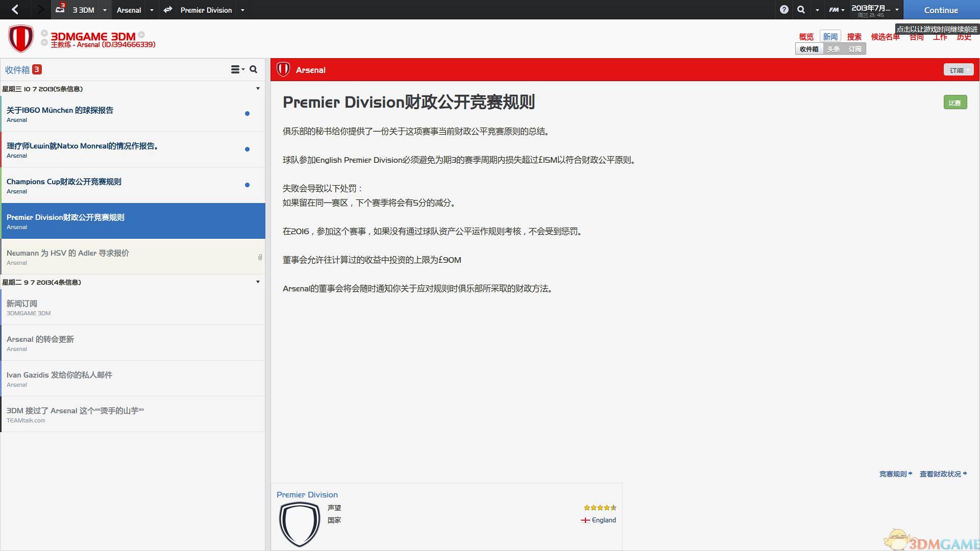Viewport: 980px width, 551px height.
Task: Click the forward navigation arrow
Action: [40, 10]
